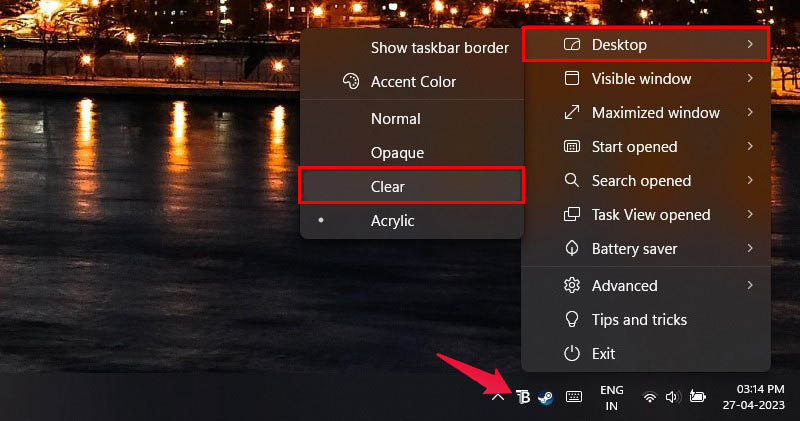Viewport: 800px width, 421px height.
Task: Expand the Advanced submenu arrow
Action: (x=750, y=285)
